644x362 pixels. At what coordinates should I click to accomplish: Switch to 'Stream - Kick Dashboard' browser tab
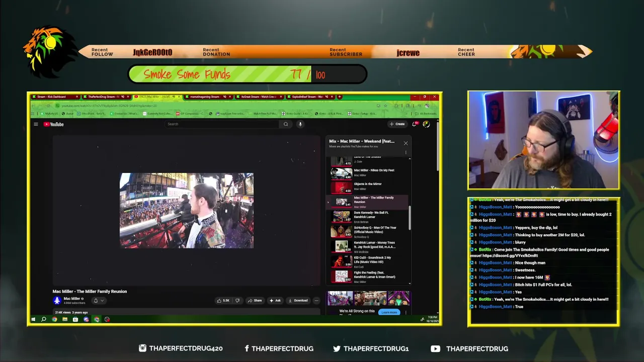55,97
